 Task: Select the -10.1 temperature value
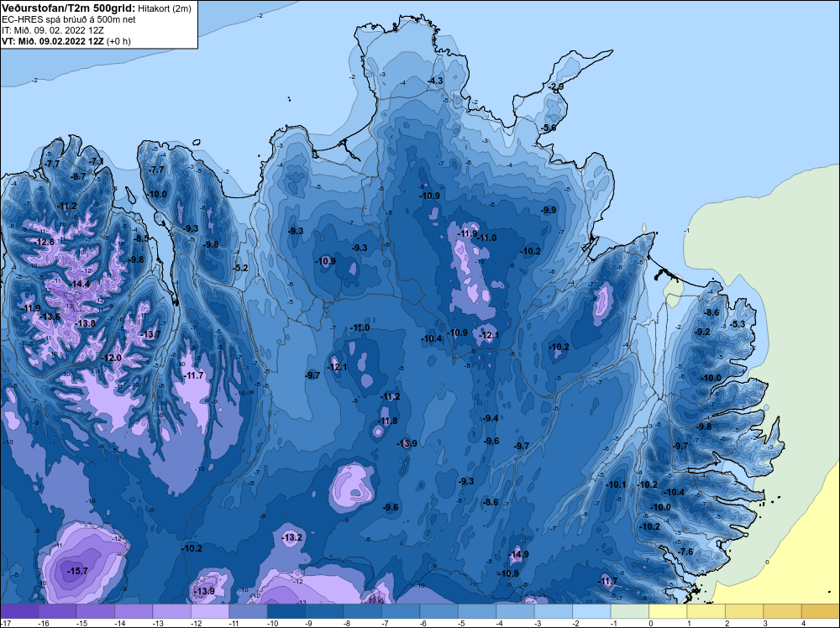pyautogui.click(x=616, y=484)
